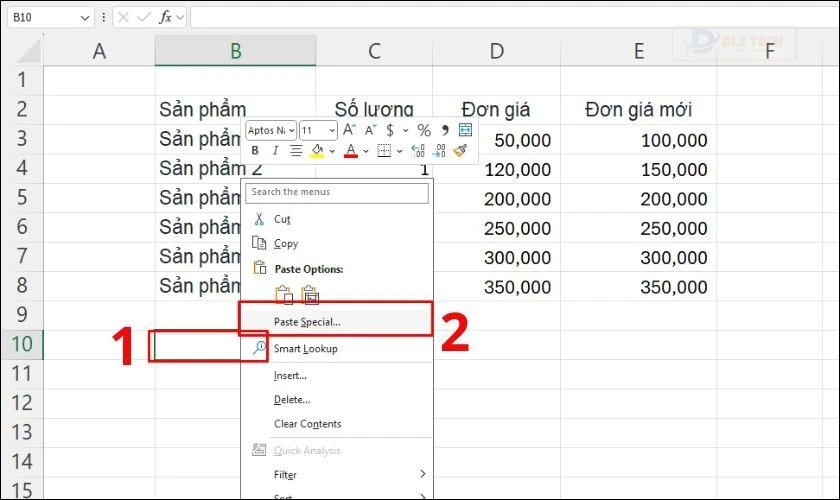
Task: Click the Increase Font Size icon
Action: [x=350, y=130]
